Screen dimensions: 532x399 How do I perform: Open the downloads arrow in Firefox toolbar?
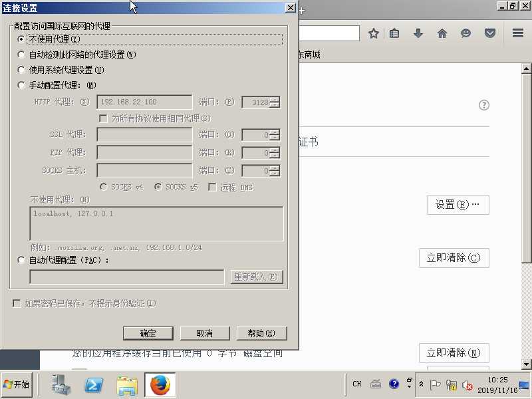(x=418, y=33)
